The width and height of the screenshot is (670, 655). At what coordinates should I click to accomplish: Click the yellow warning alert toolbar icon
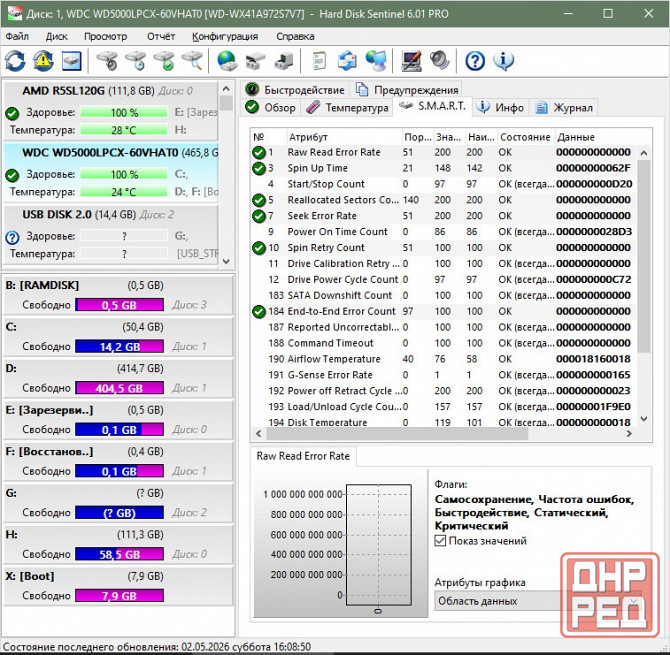pos(43,61)
